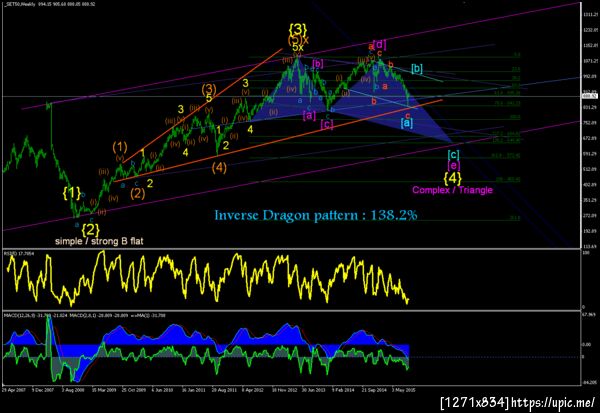Select the orange (4) wave label
The height and width of the screenshot is (413, 600).
pyautogui.click(x=219, y=167)
